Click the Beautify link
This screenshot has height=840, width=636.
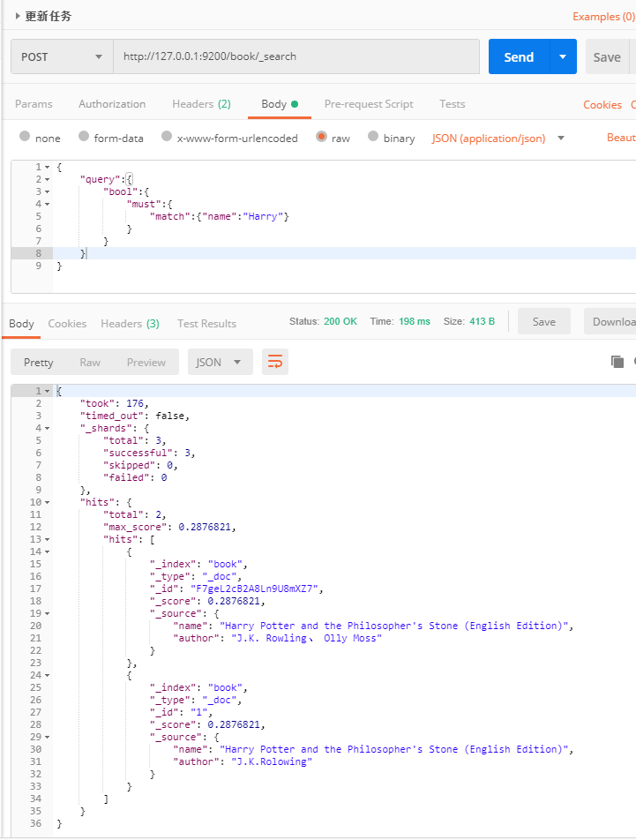pos(621,138)
